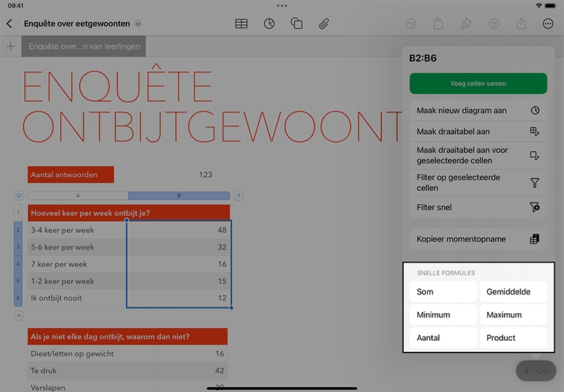Image resolution: width=564 pixels, height=392 pixels.
Task: Open the More options ellipsis menu
Action: (548, 24)
